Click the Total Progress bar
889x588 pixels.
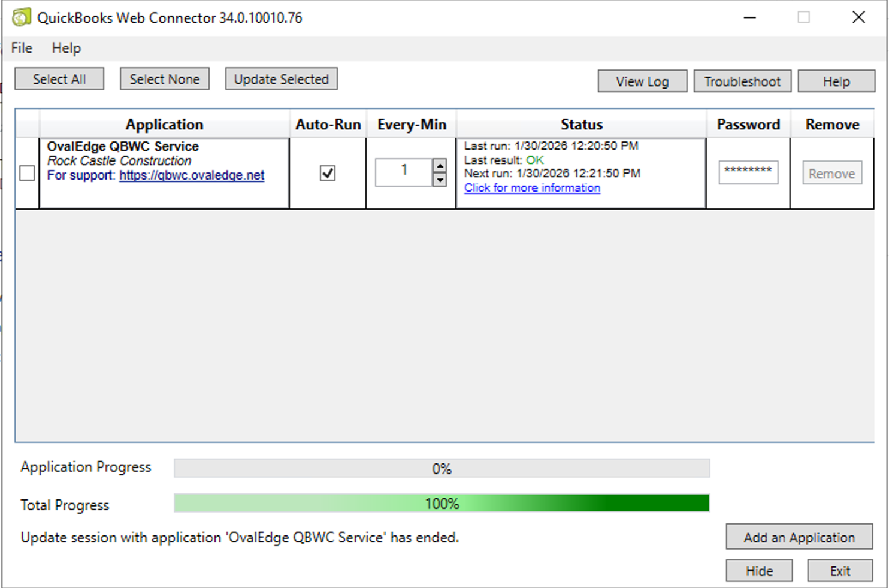(442, 503)
